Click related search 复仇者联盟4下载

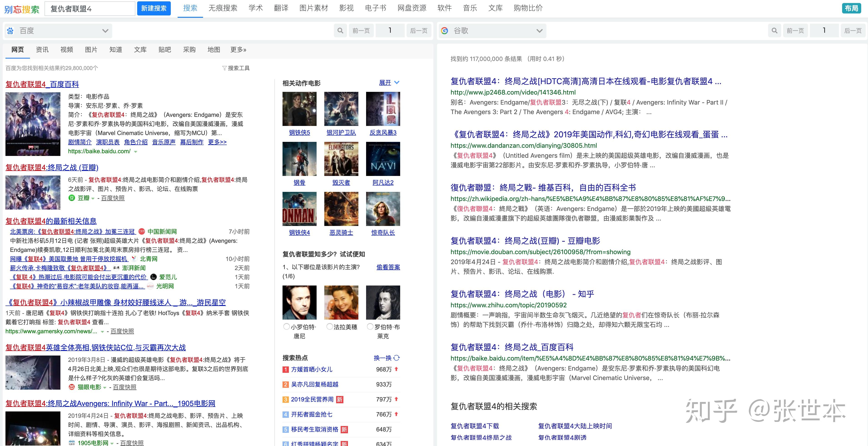pyautogui.click(x=474, y=426)
